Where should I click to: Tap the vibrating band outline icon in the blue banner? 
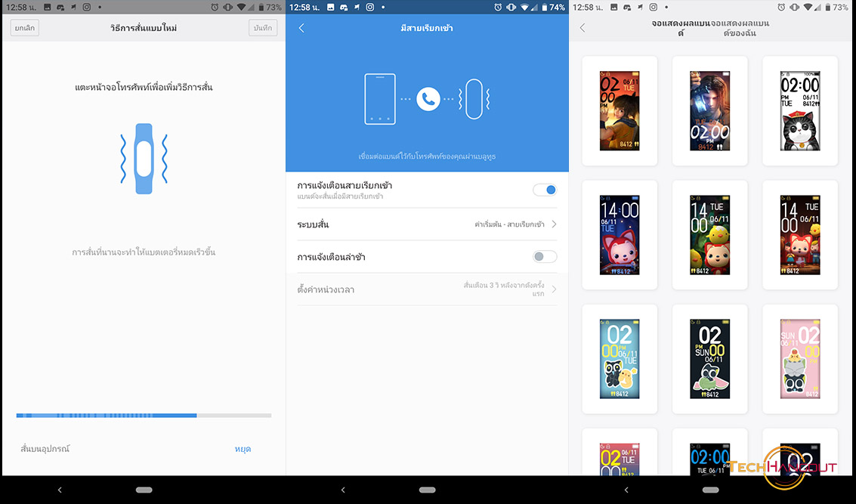tap(474, 99)
